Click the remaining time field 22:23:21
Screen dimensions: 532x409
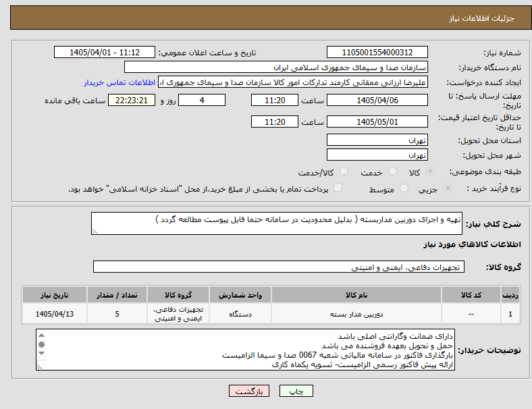[132, 100]
